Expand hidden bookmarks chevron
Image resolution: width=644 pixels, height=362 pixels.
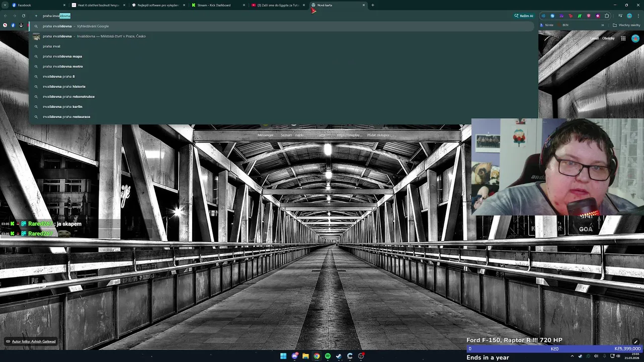pyautogui.click(x=602, y=25)
